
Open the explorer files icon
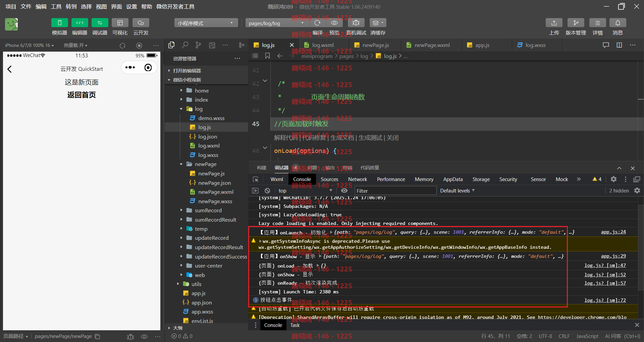171,45
